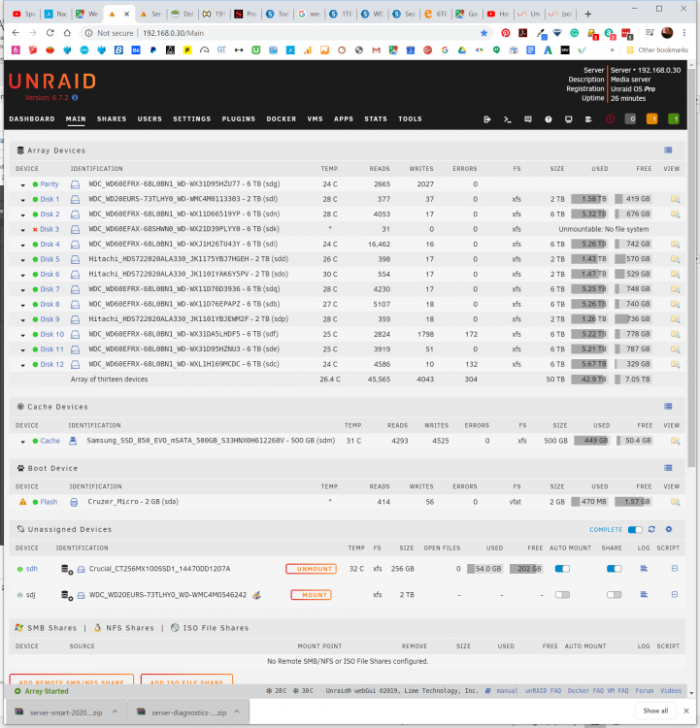Toggle Share switch for sdh
The height and width of the screenshot is (728, 700).
pos(614,569)
